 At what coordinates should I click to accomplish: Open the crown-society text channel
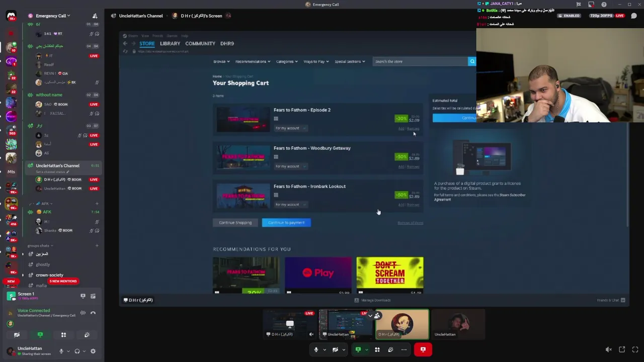point(49,275)
